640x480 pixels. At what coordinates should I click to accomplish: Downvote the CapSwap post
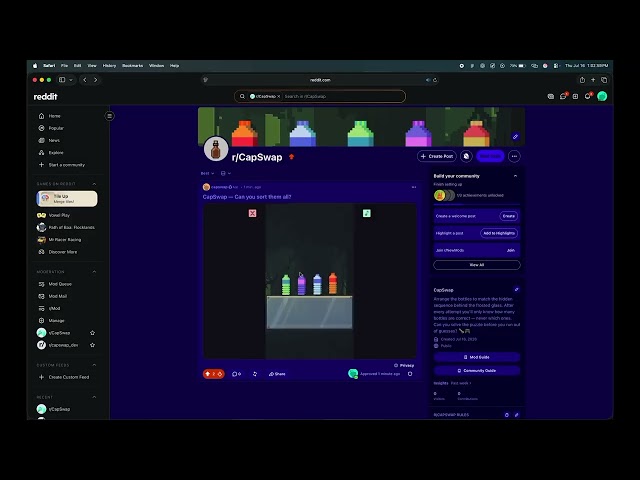click(220, 374)
